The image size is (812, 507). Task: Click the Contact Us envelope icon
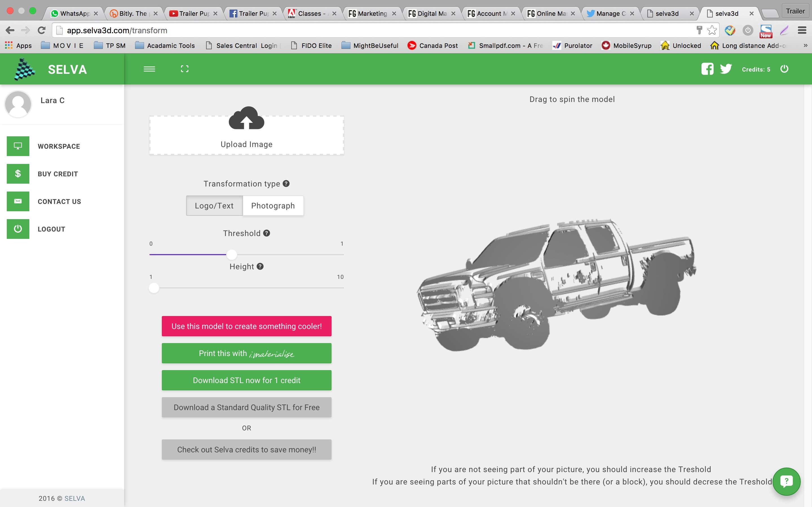(18, 201)
